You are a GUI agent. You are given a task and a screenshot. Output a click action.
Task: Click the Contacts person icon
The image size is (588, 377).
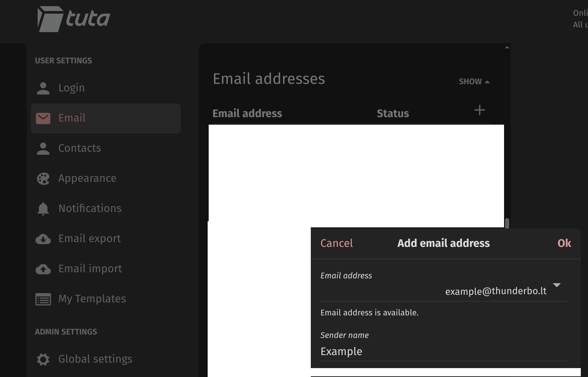[x=43, y=148]
